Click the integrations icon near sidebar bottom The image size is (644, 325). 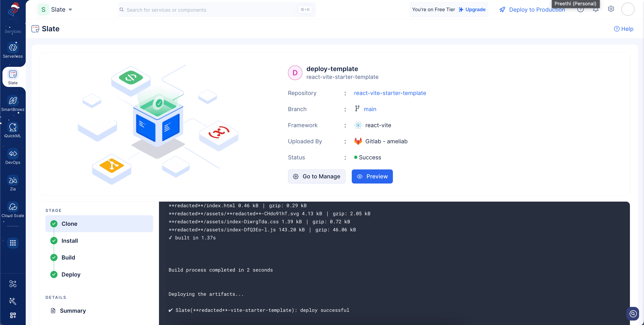[13, 284]
